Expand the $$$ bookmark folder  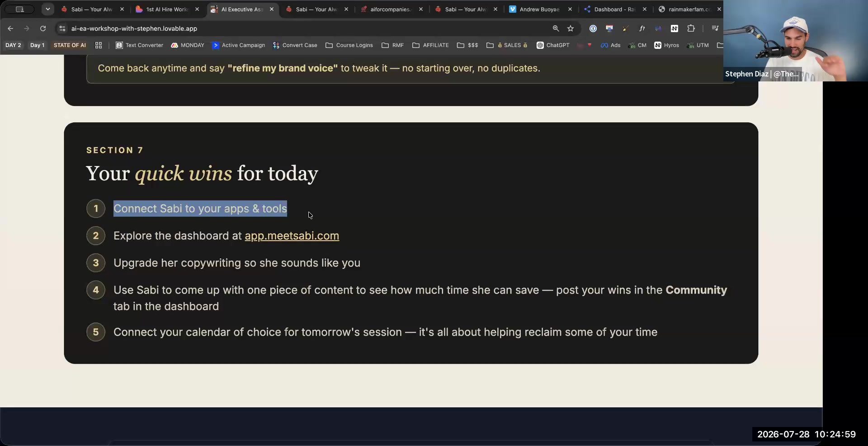(467, 45)
